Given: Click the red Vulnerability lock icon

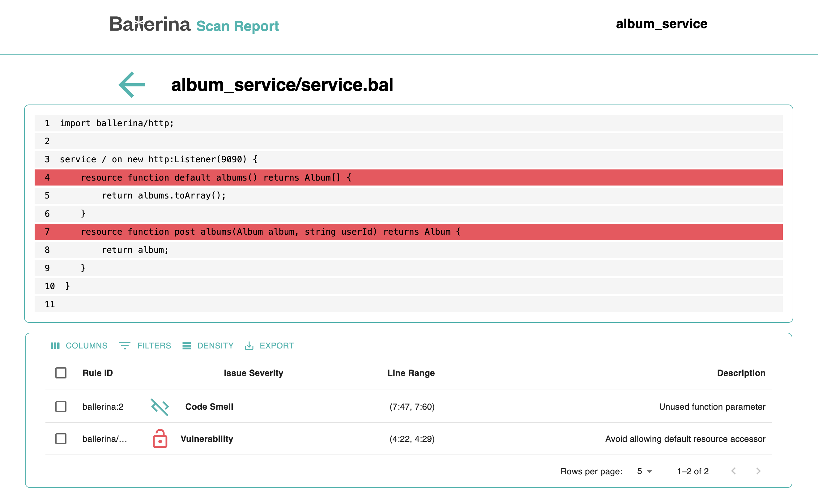Looking at the screenshot, I should (160, 438).
